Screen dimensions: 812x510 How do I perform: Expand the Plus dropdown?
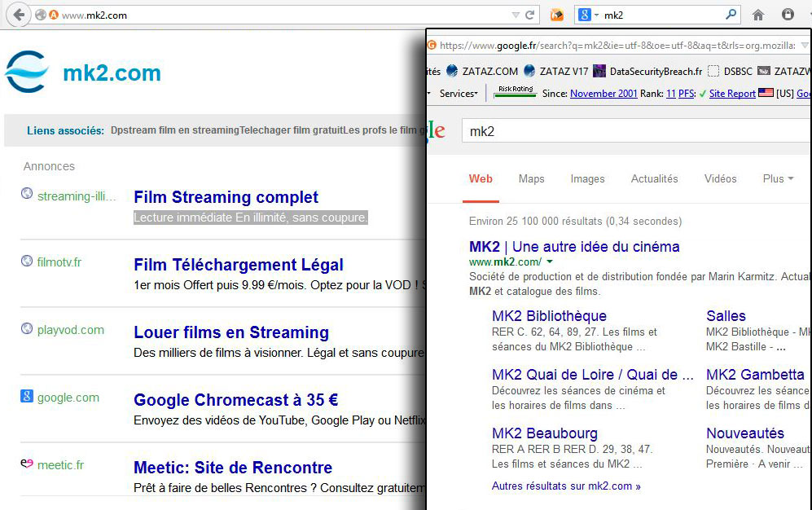778,178
